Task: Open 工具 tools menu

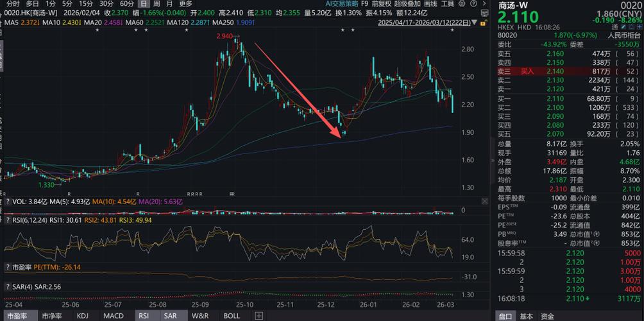Action: [448, 4]
